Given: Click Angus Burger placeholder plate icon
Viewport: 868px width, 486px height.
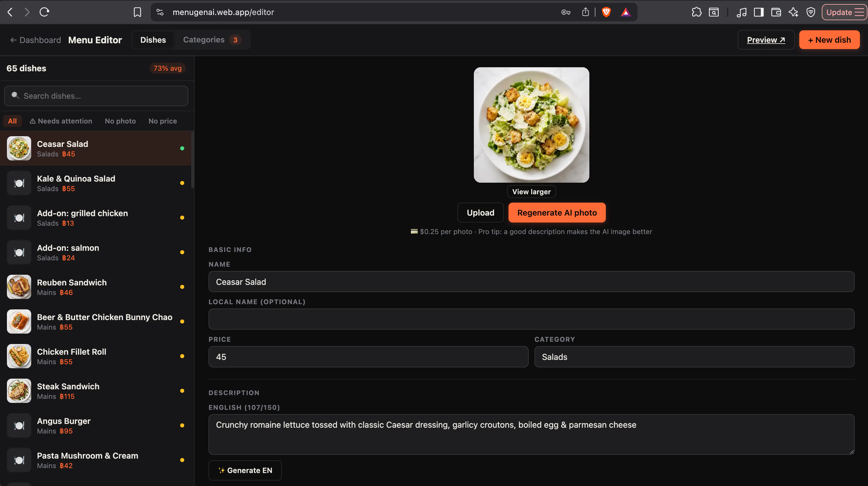Looking at the screenshot, I should point(19,425).
